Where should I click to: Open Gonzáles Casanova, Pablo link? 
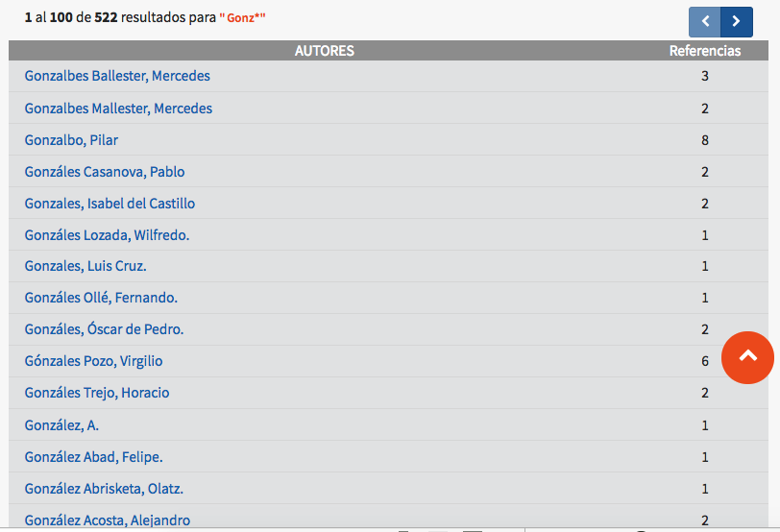[105, 172]
